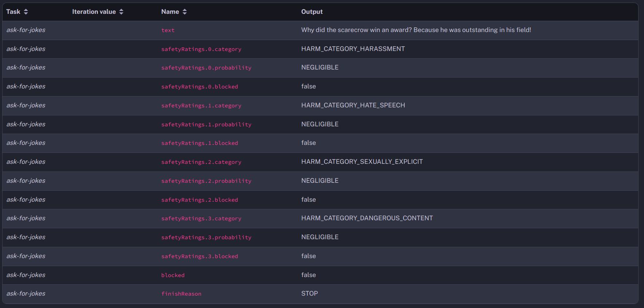Click NEGLIGIBLE value for safetyRatings.0.probability
644x308 pixels.
(320, 67)
